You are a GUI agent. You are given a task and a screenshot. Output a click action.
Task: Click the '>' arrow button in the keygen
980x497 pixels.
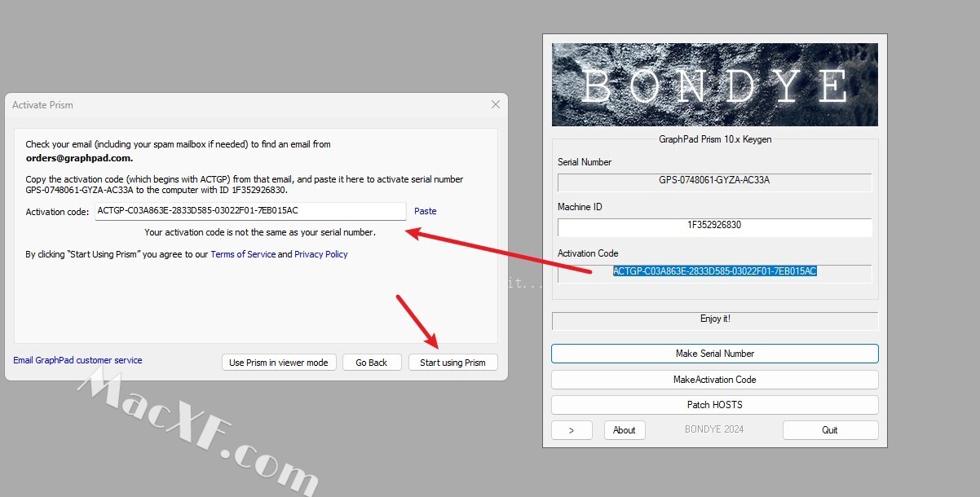(572, 430)
